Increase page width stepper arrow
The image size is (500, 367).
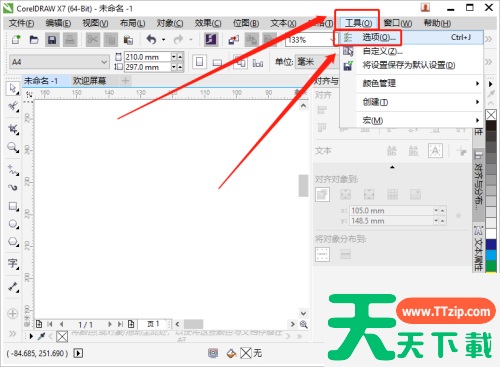point(180,57)
